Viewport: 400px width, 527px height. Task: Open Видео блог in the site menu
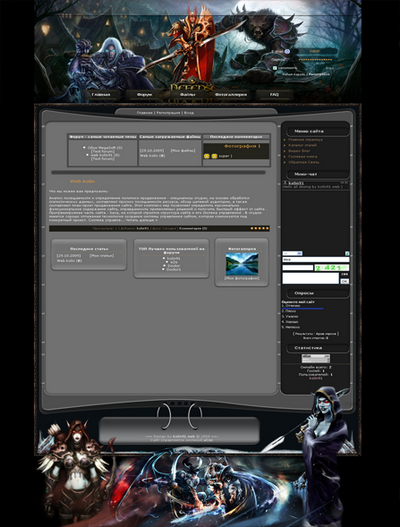click(x=299, y=151)
